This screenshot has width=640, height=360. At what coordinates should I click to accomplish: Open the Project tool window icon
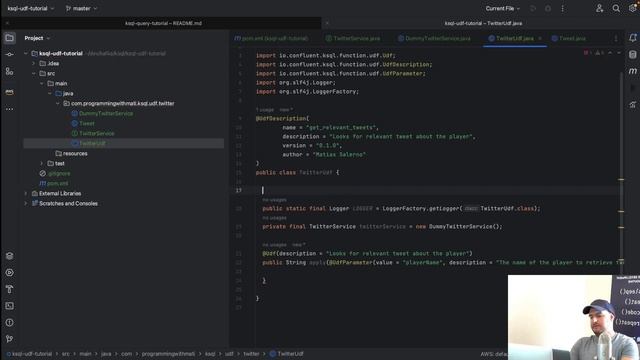click(x=9, y=38)
